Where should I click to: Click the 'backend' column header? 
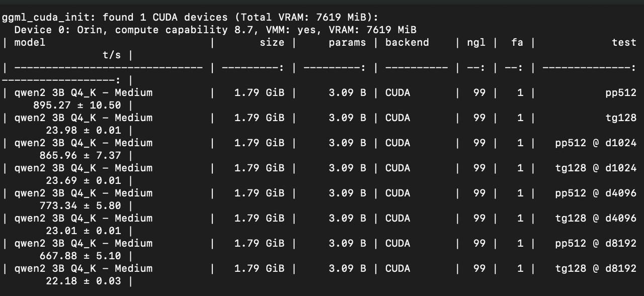point(407,43)
